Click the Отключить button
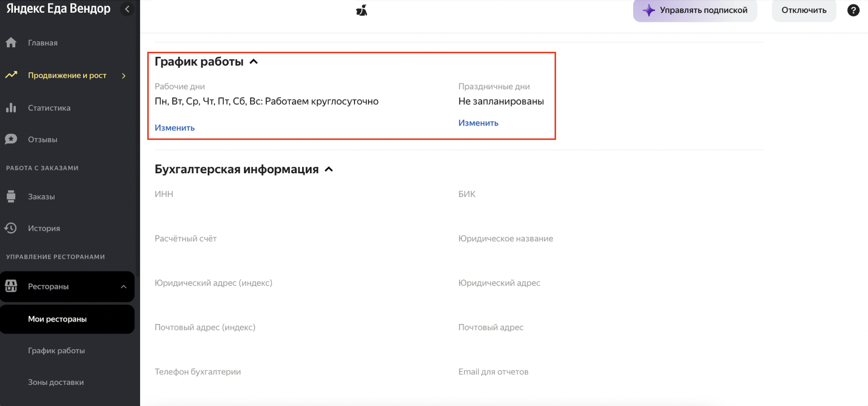 click(804, 10)
